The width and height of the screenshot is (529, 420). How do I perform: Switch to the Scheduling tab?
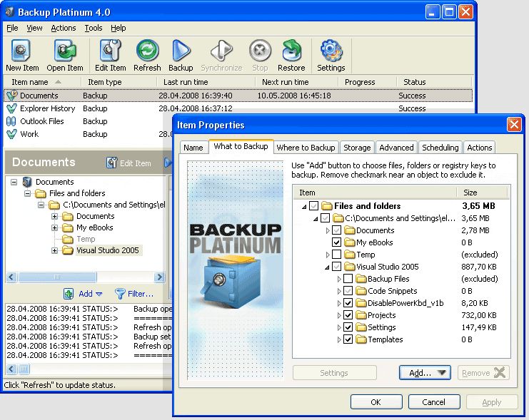coord(440,148)
